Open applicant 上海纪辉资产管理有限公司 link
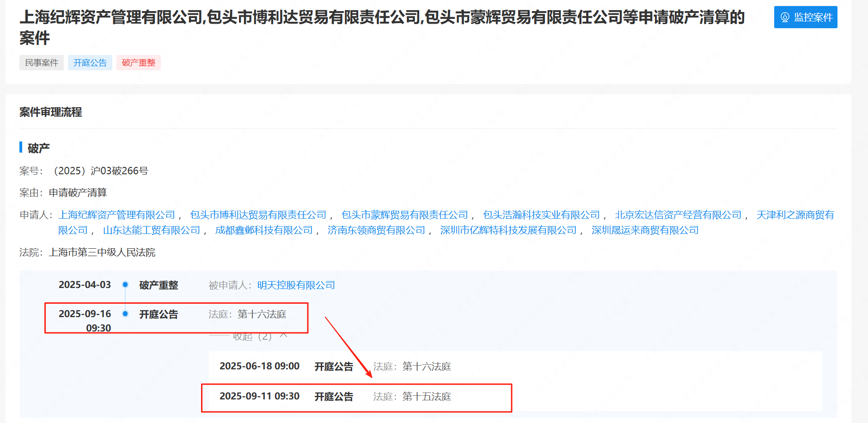 coord(117,215)
